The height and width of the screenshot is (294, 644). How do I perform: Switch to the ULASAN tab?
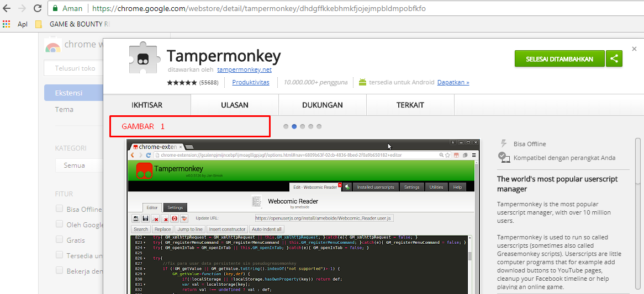[235, 105]
